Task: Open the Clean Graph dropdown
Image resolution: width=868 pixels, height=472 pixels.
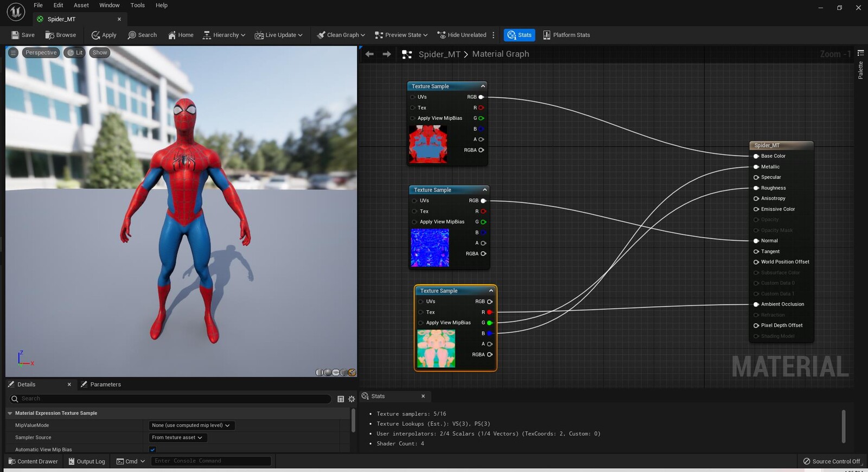Action: pyautogui.click(x=341, y=35)
